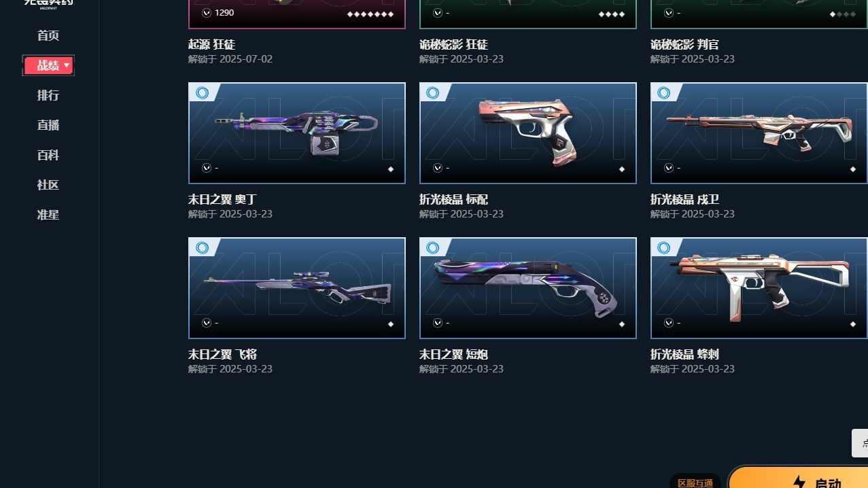Open the 社区 sidebar item
This screenshot has height=488, width=868.
click(48, 185)
